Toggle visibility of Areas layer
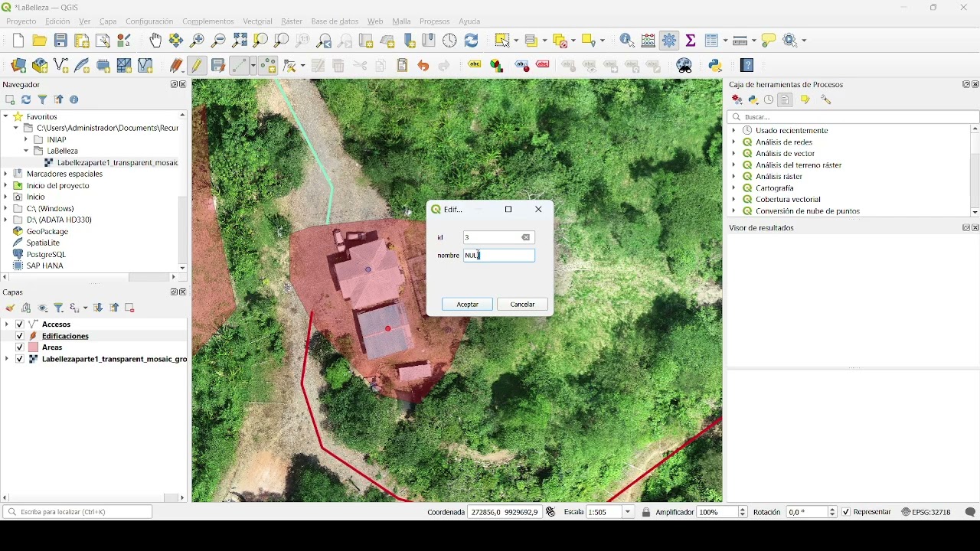Viewport: 980px width, 551px height. [x=20, y=347]
